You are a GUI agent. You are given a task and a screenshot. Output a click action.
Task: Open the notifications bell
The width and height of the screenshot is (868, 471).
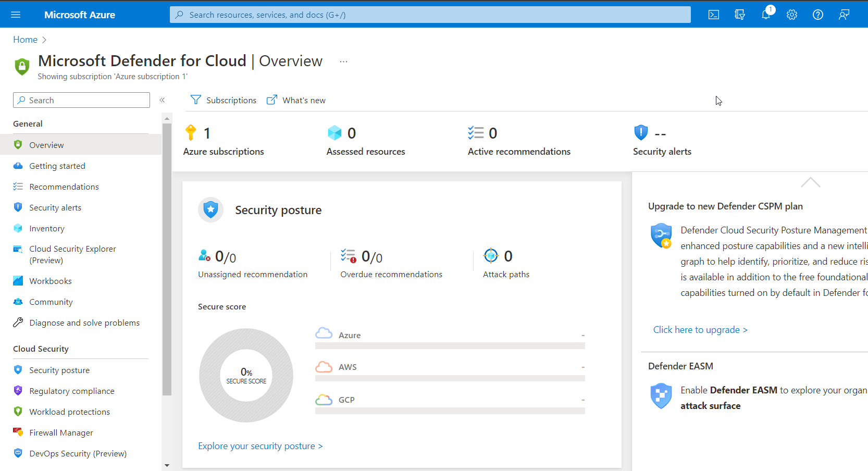click(766, 15)
